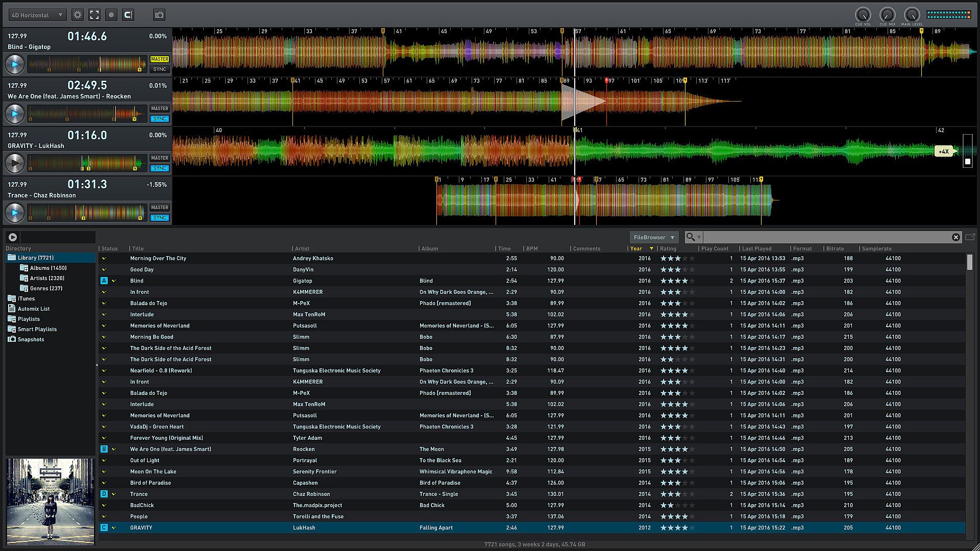
Task: Open the FileBrowser dropdown
Action: 653,237
